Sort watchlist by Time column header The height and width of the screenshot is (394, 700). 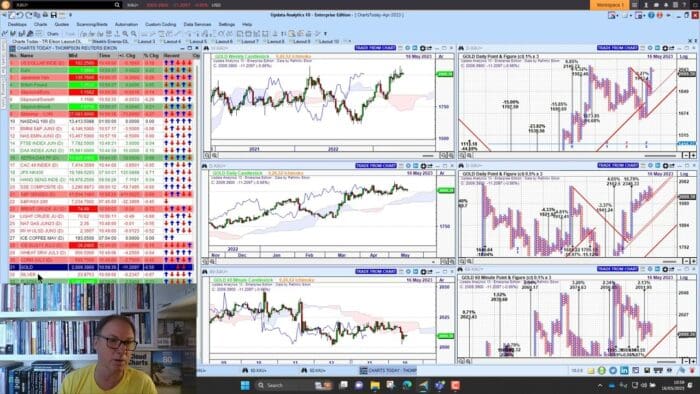coord(104,56)
